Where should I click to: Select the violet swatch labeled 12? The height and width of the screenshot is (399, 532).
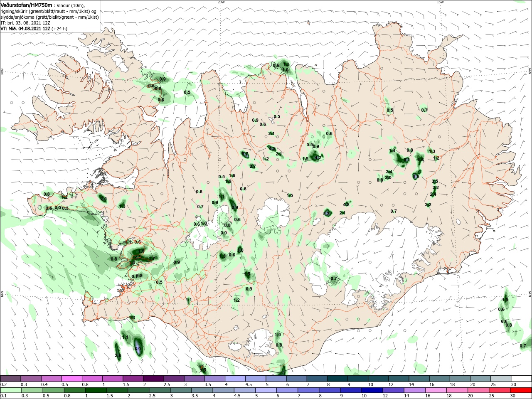394,390
